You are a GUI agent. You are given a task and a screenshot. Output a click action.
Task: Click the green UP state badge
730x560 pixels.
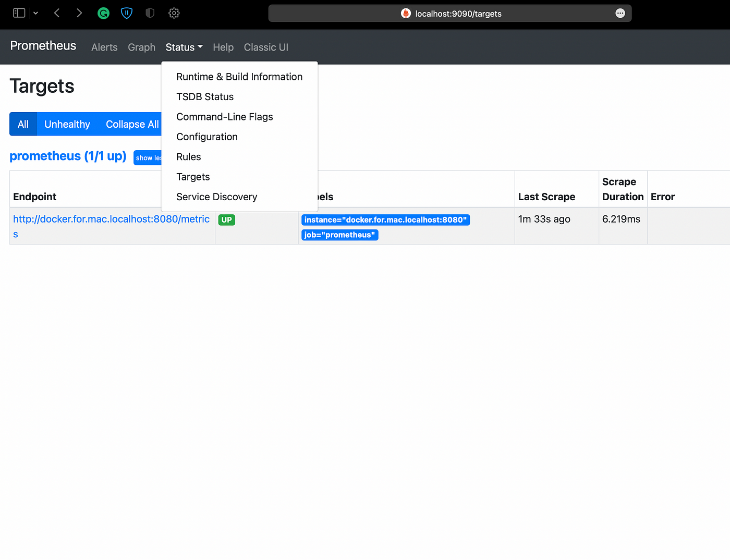point(227,220)
